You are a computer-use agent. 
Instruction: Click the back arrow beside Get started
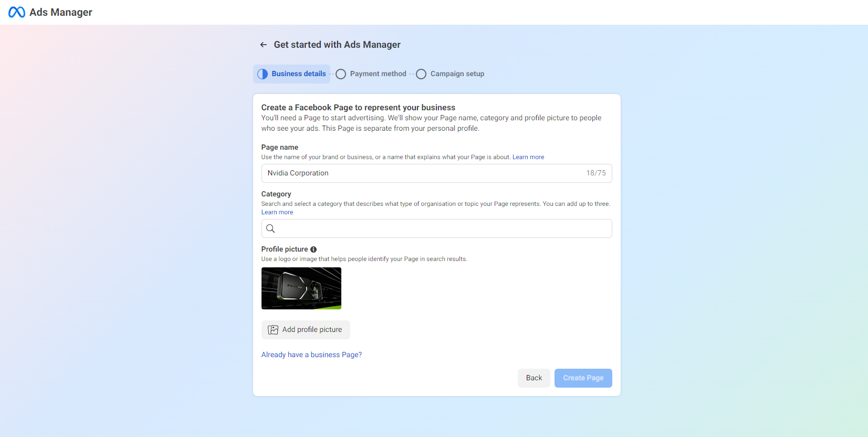click(264, 45)
